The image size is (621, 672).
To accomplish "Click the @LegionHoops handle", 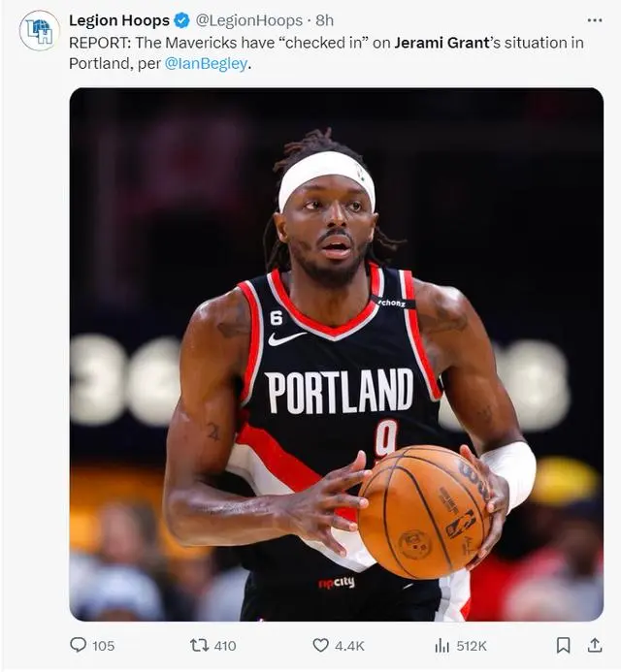I will tap(249, 20).
